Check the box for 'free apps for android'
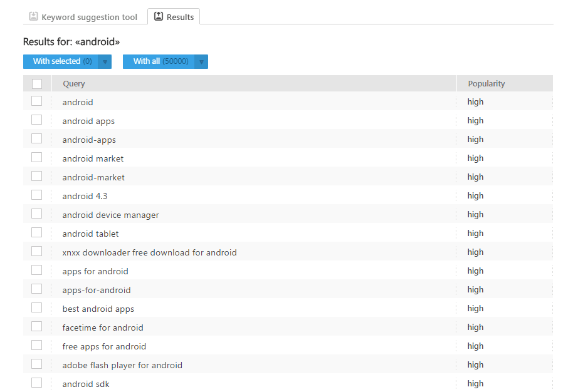Image resolution: width=573 pixels, height=392 pixels. coord(36,345)
